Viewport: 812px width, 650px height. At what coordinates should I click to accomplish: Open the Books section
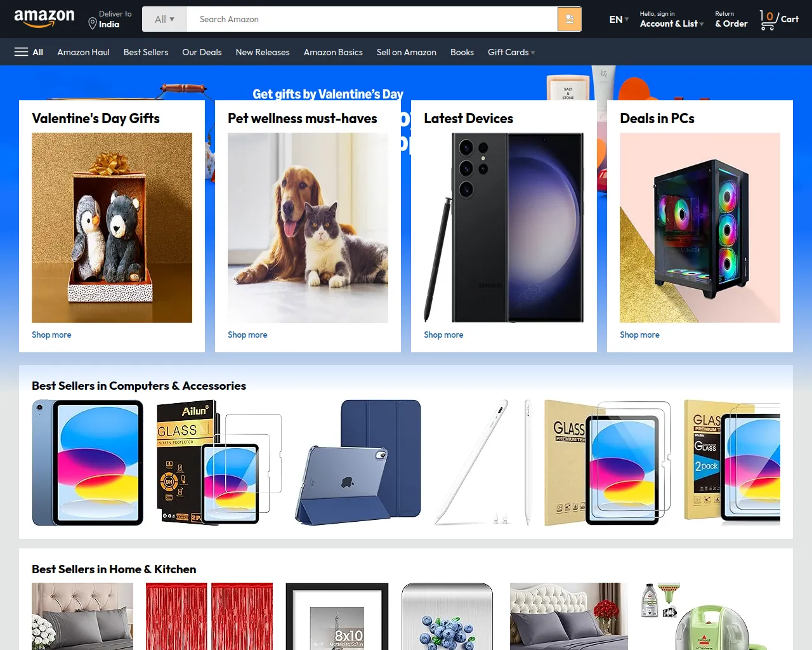(x=462, y=52)
